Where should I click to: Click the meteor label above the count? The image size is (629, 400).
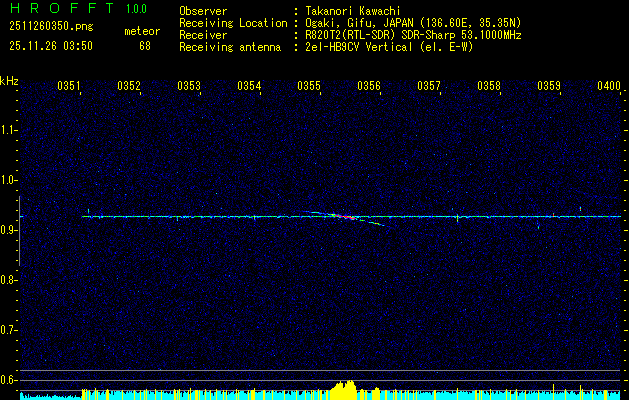(142, 31)
